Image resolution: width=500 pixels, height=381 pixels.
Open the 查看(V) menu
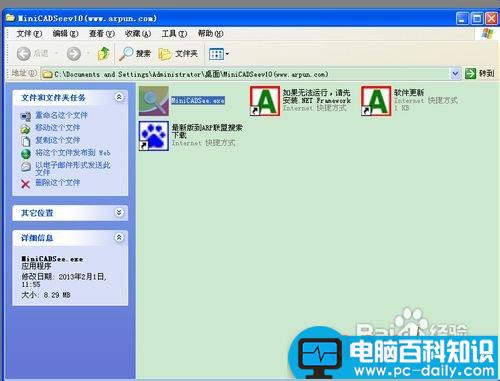(102, 34)
